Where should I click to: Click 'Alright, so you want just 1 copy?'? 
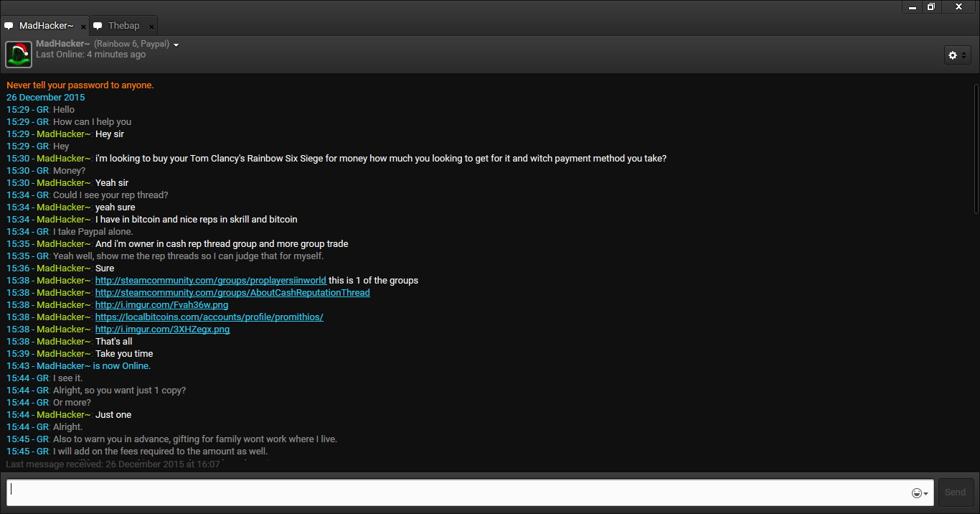[119, 391]
